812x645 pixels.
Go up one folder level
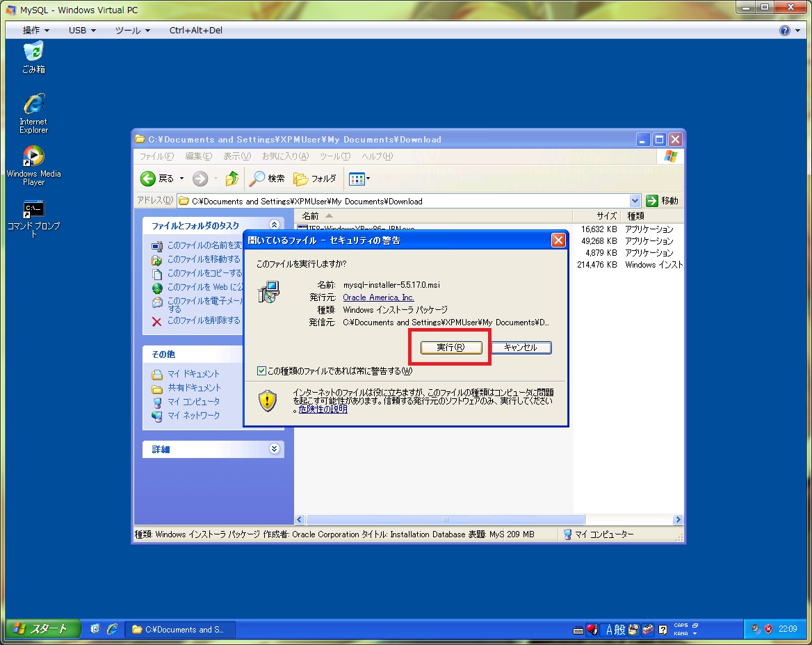point(232,179)
